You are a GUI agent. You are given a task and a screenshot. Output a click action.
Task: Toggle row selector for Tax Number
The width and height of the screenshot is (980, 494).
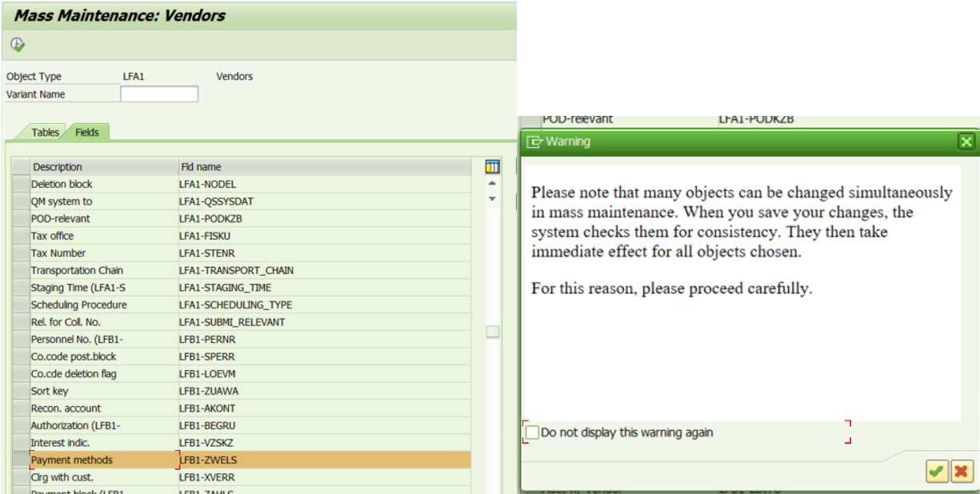pos(20,253)
